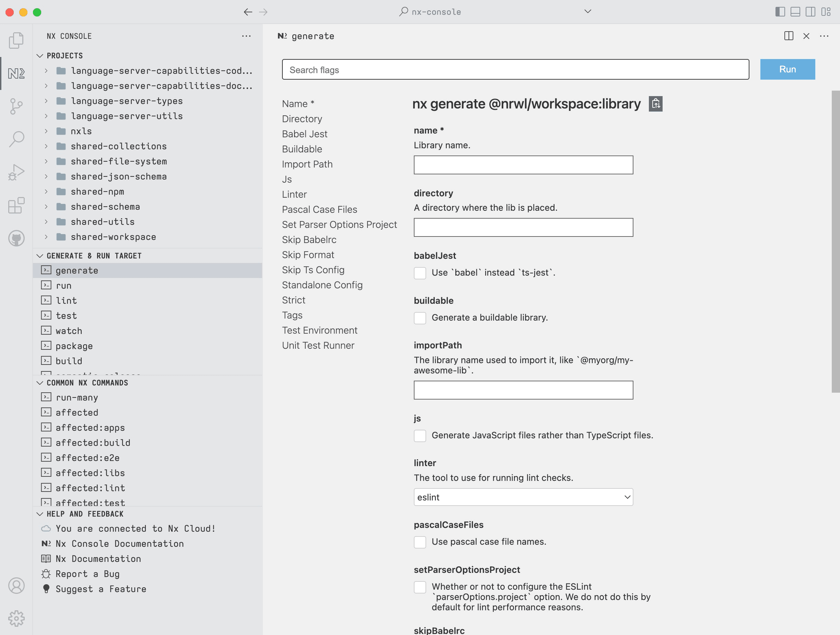Click the Search flags input field

(x=515, y=69)
